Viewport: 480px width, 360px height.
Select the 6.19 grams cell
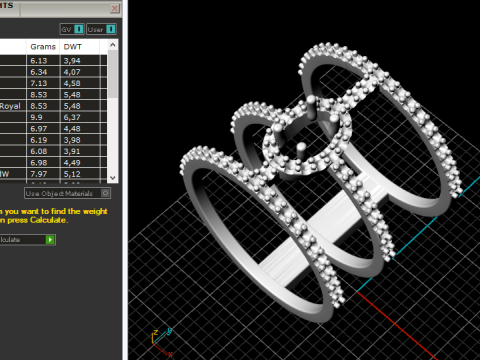click(x=43, y=140)
